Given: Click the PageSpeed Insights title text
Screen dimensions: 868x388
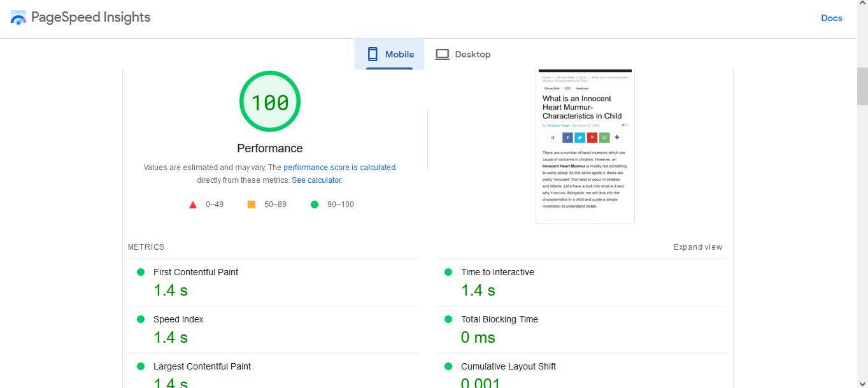Looking at the screenshot, I should coord(91,18).
